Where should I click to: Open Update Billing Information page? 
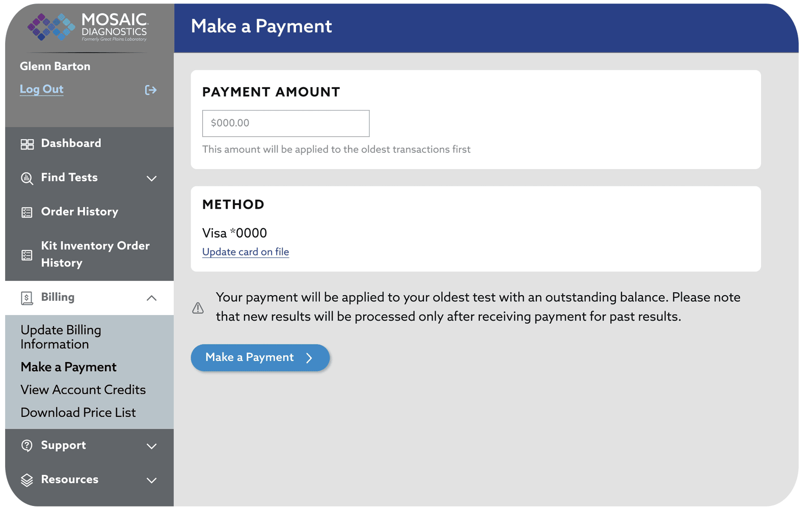coord(61,337)
